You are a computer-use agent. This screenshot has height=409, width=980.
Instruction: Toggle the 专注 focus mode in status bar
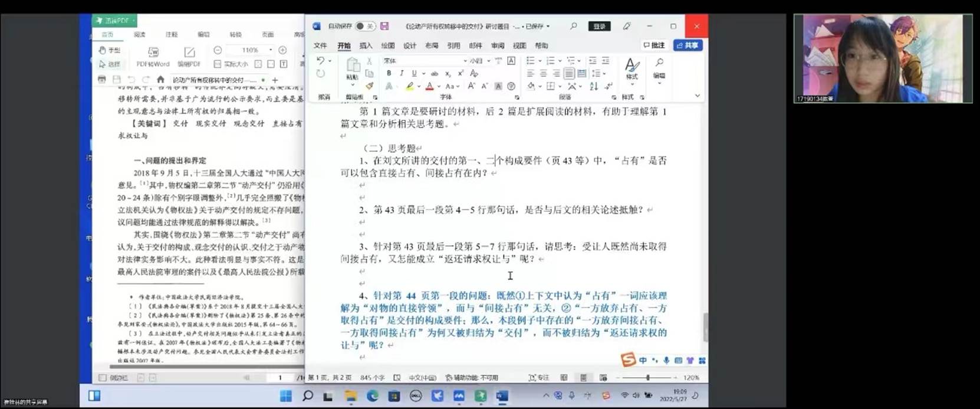538,378
